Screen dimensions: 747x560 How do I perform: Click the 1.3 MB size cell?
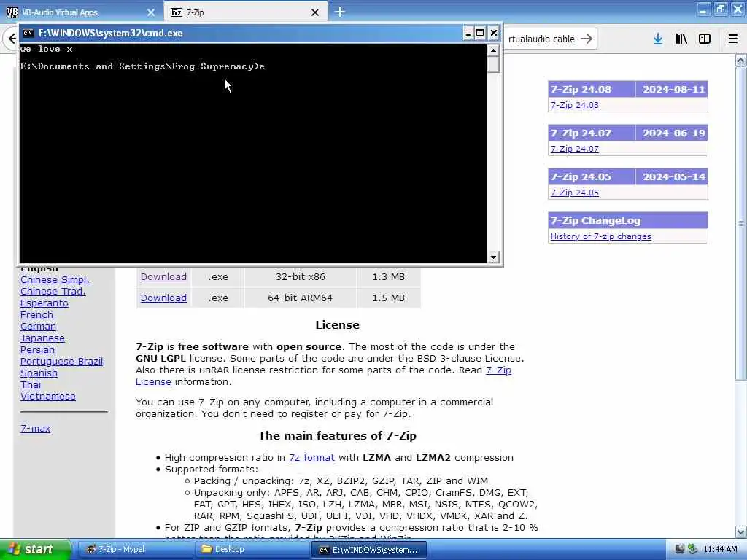388,276
